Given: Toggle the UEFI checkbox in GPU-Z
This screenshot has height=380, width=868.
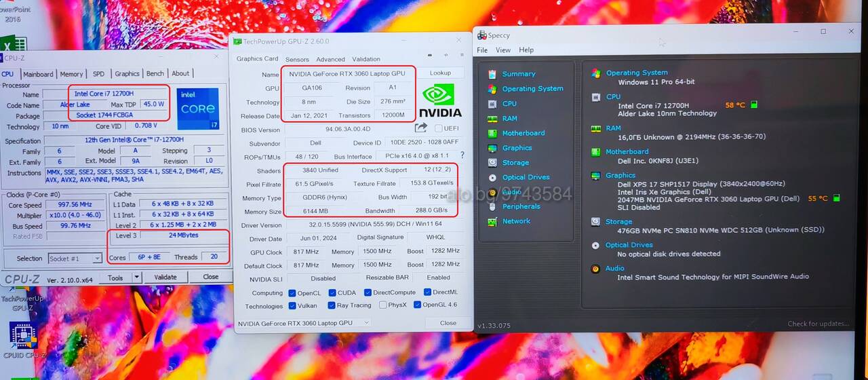Looking at the screenshot, I should [x=439, y=129].
